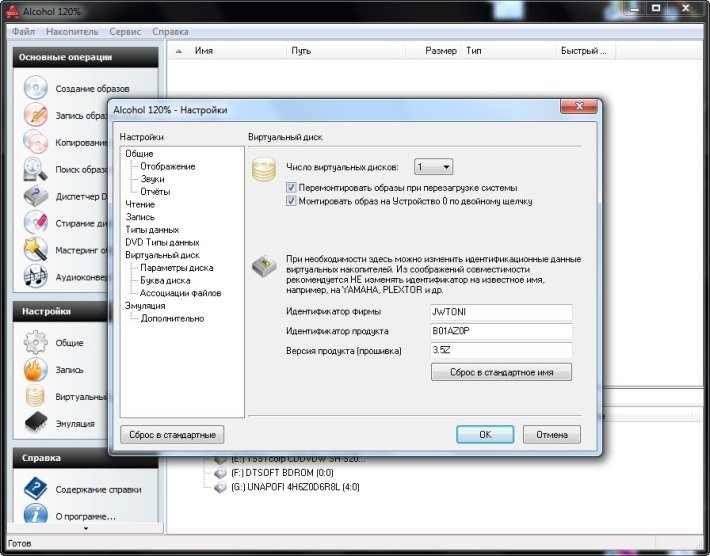Open Содержание справки book icon
This screenshot has height=556, width=710.
(36, 489)
